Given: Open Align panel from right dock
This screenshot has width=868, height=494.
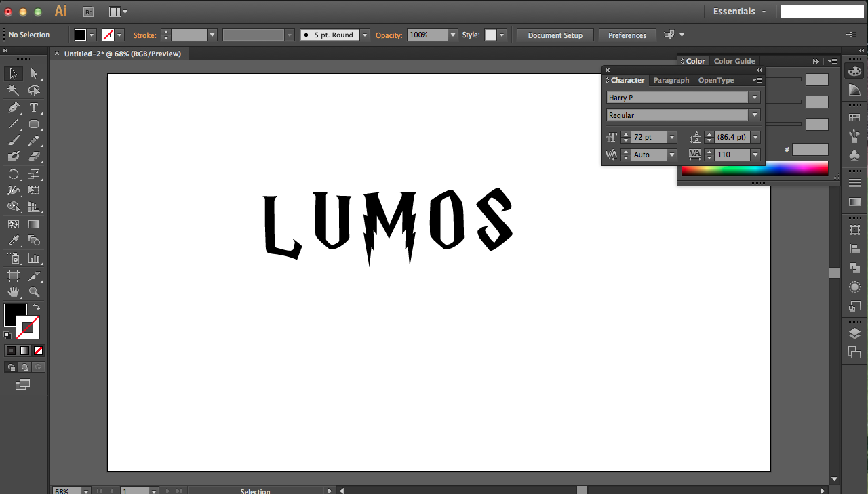Looking at the screenshot, I should coord(854,249).
